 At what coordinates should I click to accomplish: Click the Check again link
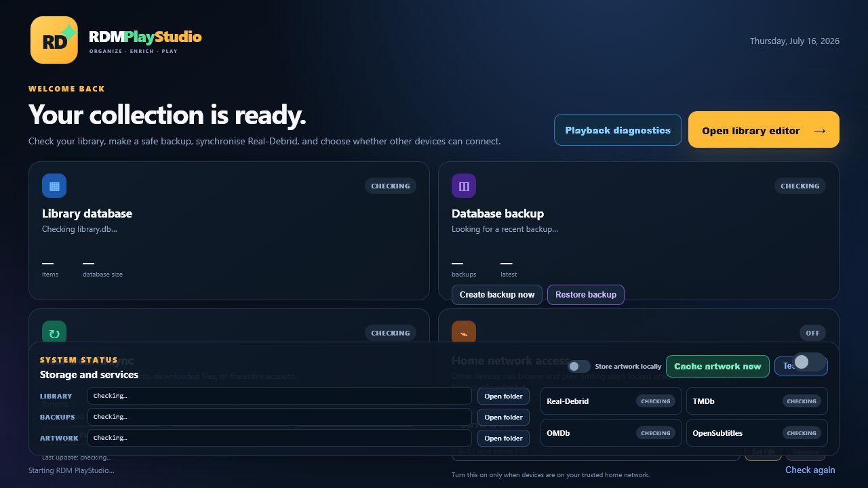810,470
